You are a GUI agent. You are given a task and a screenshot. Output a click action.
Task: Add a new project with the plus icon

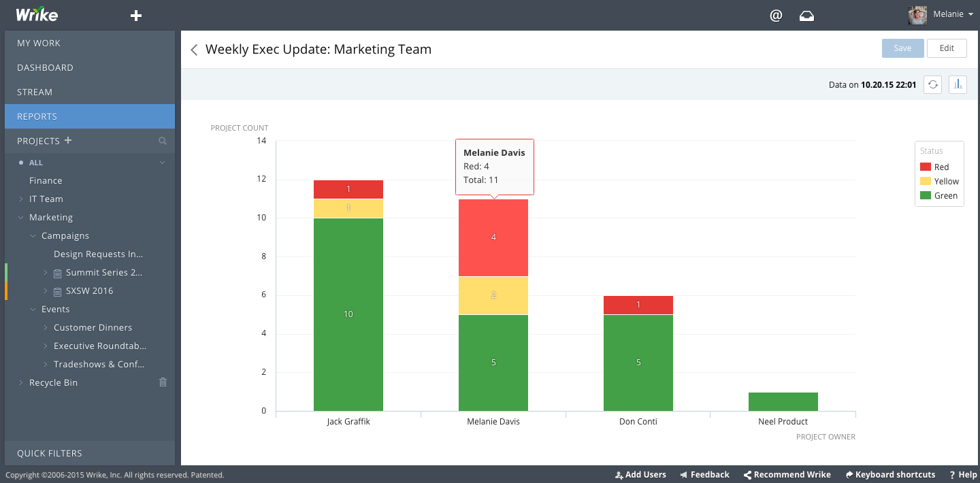click(67, 141)
